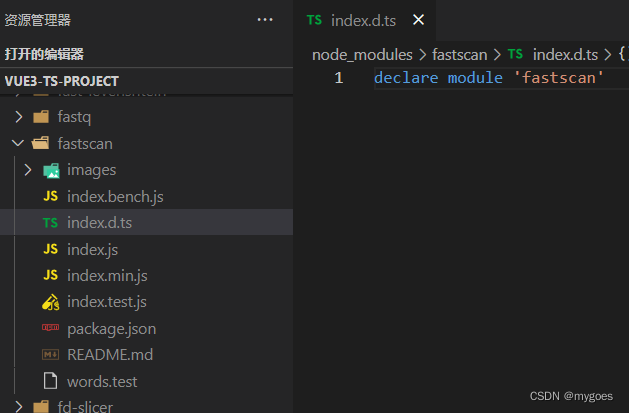Viewport: 629px width, 413px height.
Task: Open index.js in the file tree
Action: coord(92,249)
